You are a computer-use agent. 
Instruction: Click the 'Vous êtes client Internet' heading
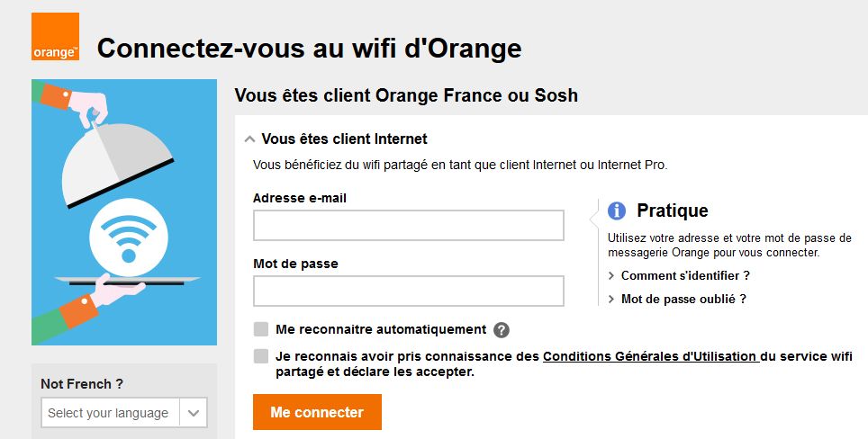click(x=344, y=139)
